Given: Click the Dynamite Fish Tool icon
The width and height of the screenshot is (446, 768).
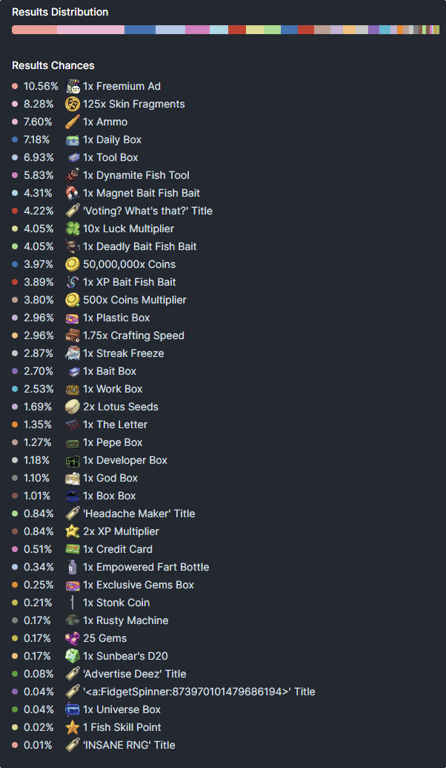Looking at the screenshot, I should pyautogui.click(x=72, y=175).
